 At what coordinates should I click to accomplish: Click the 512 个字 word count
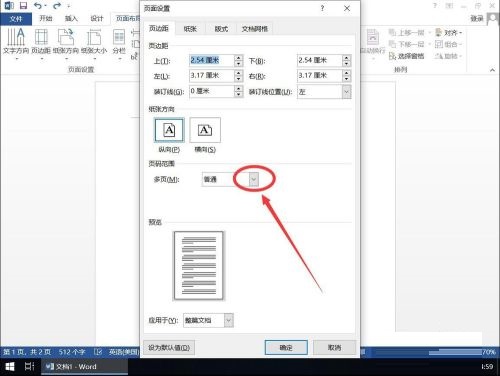point(72,352)
